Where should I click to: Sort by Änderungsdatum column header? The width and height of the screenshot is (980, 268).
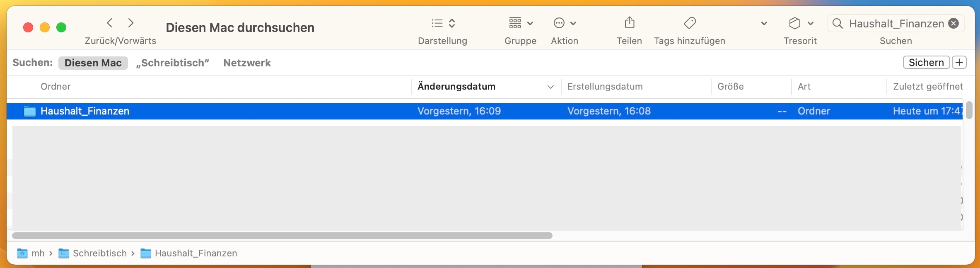456,87
